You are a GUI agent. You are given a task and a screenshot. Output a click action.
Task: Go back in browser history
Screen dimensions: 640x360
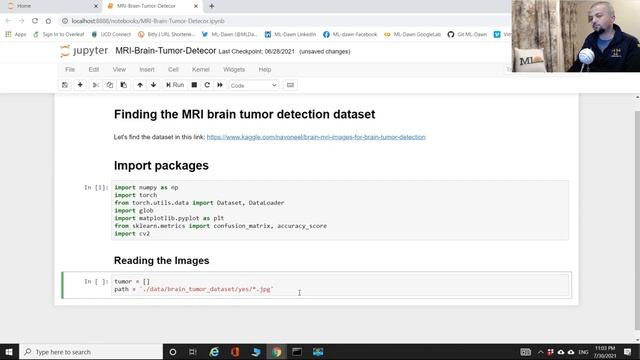[8, 21]
